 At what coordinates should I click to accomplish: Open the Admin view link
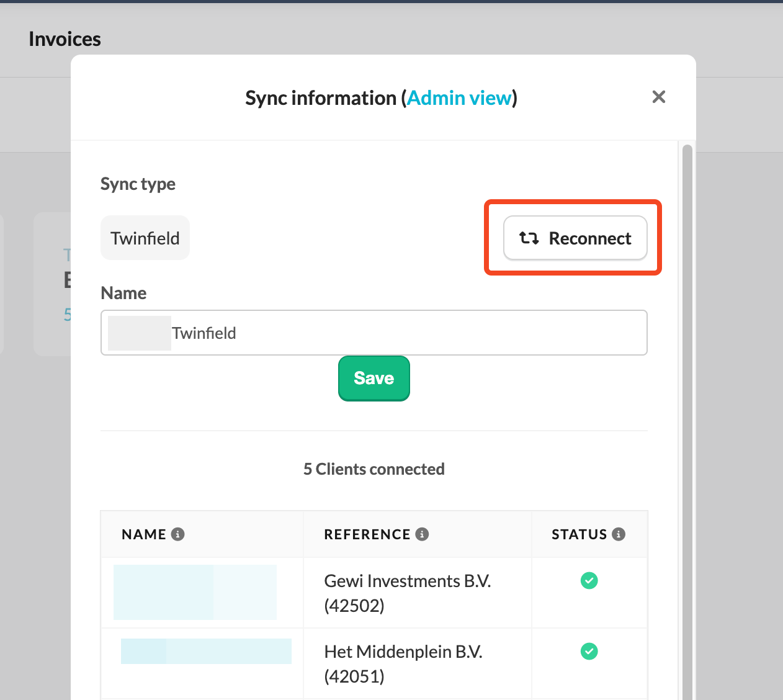coord(460,98)
